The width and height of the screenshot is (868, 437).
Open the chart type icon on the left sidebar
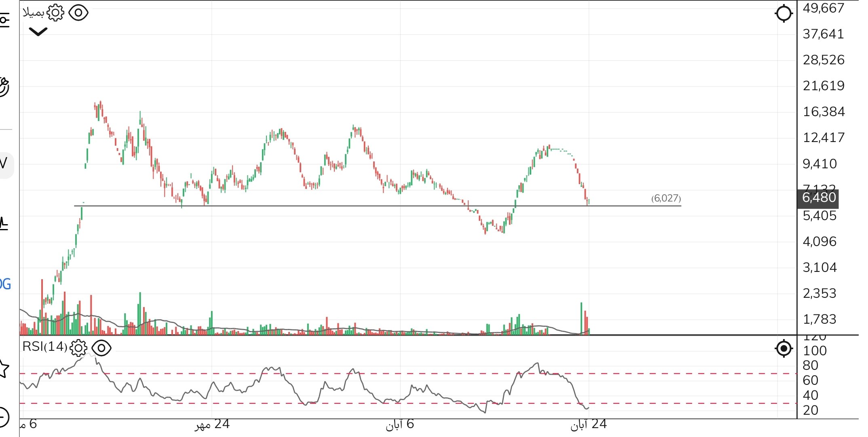(x=3, y=223)
